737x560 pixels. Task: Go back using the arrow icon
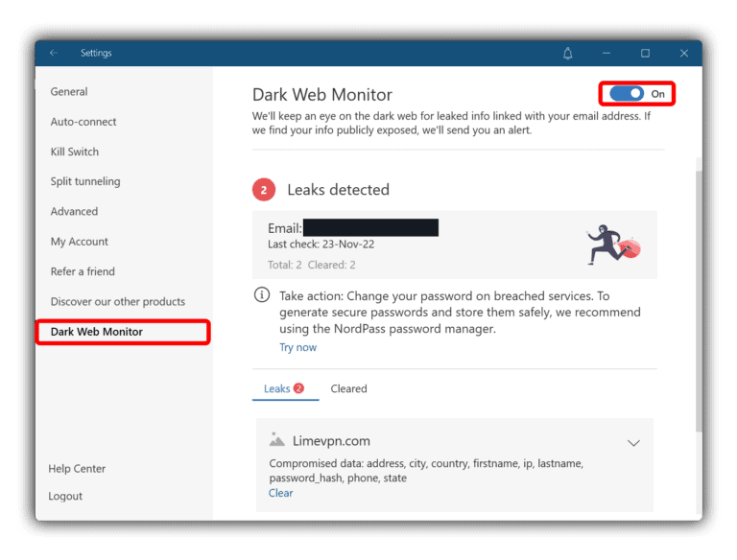click(x=54, y=53)
